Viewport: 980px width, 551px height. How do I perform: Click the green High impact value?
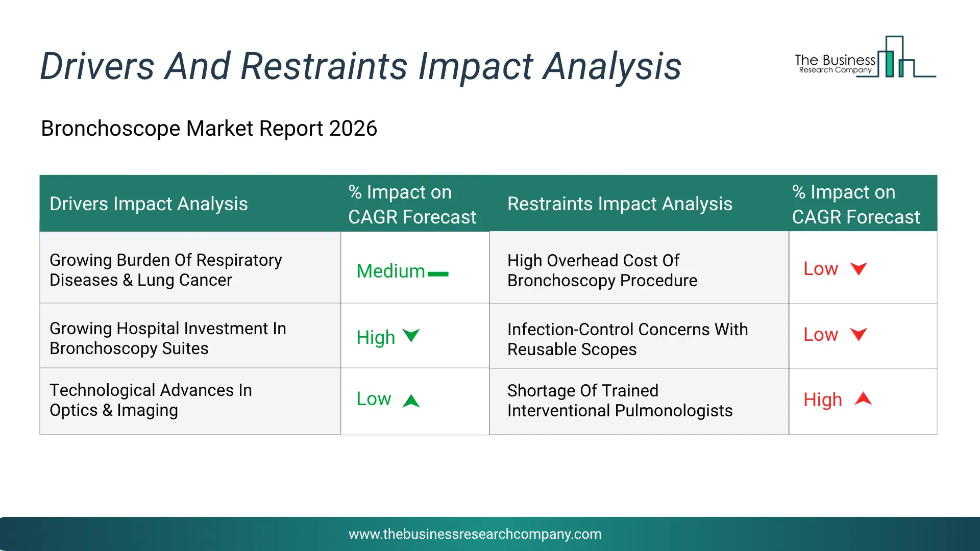tap(376, 337)
